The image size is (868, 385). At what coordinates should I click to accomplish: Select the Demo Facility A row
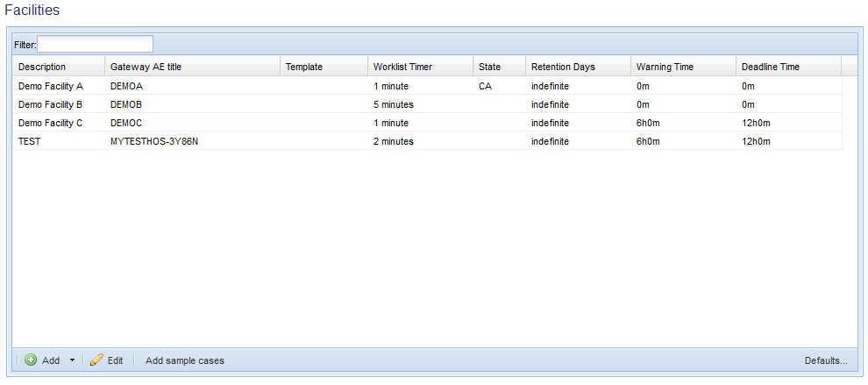click(427, 86)
